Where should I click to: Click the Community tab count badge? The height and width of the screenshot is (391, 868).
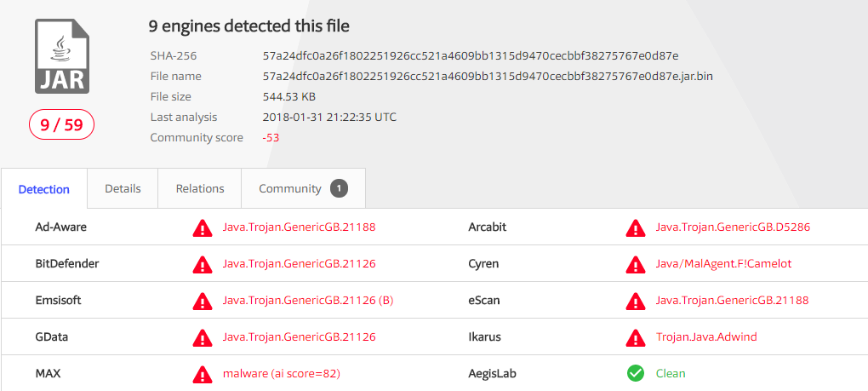[x=339, y=189]
